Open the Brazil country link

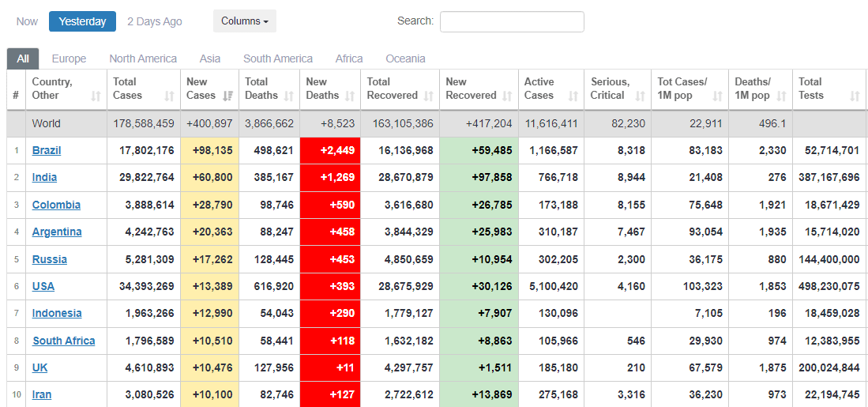click(x=47, y=150)
